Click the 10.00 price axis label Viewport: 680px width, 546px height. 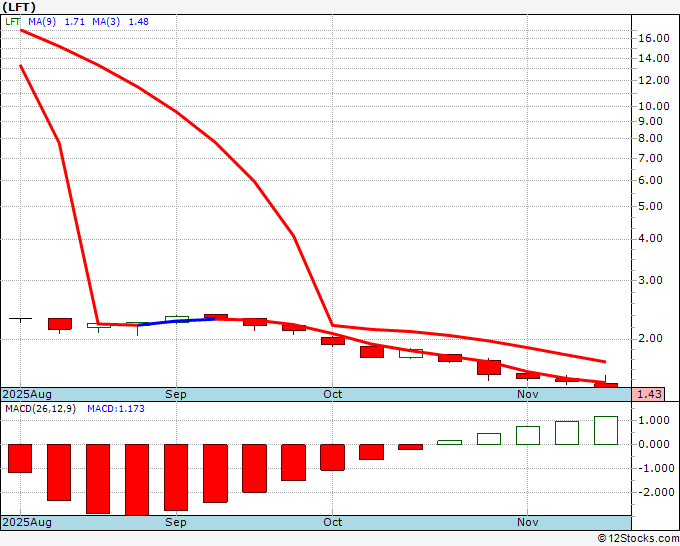[x=654, y=106]
